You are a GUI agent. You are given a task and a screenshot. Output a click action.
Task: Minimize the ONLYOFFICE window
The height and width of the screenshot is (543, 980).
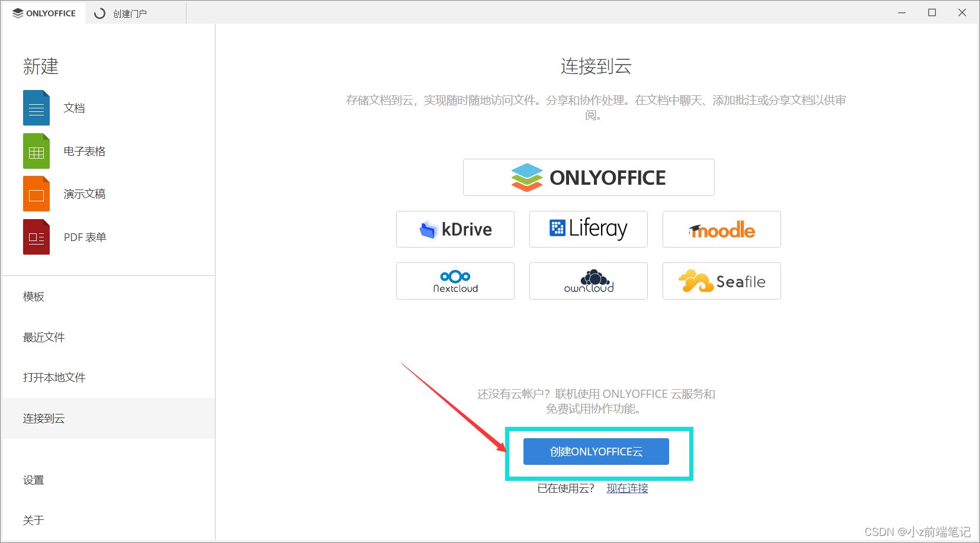click(902, 12)
